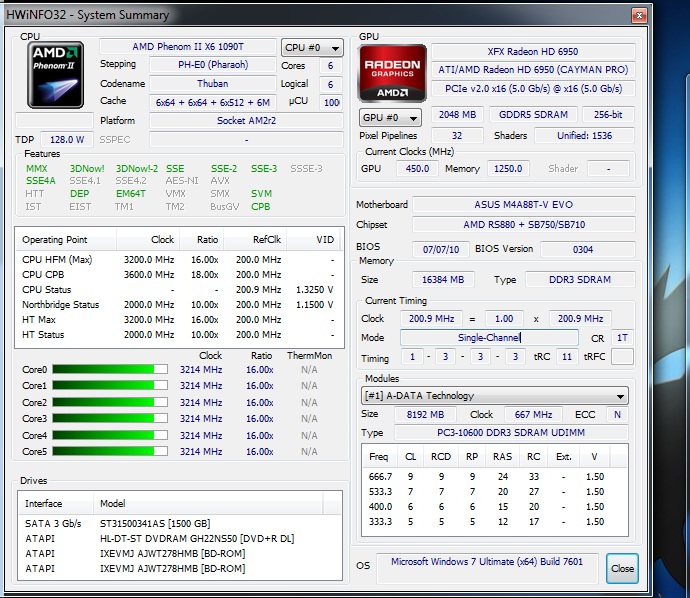Image resolution: width=690 pixels, height=598 pixels.
Task: Click the CPB feature label
Action: pyautogui.click(x=261, y=206)
